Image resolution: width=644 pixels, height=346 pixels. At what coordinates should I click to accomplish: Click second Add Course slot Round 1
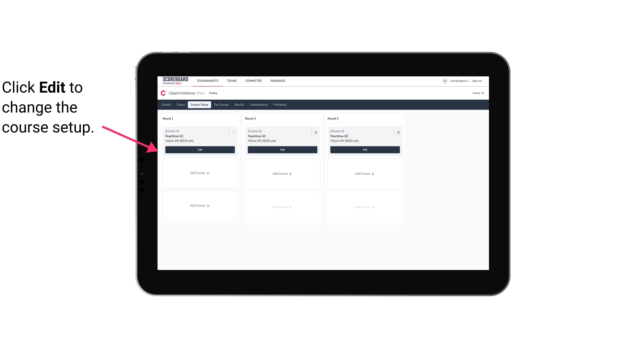pos(200,205)
